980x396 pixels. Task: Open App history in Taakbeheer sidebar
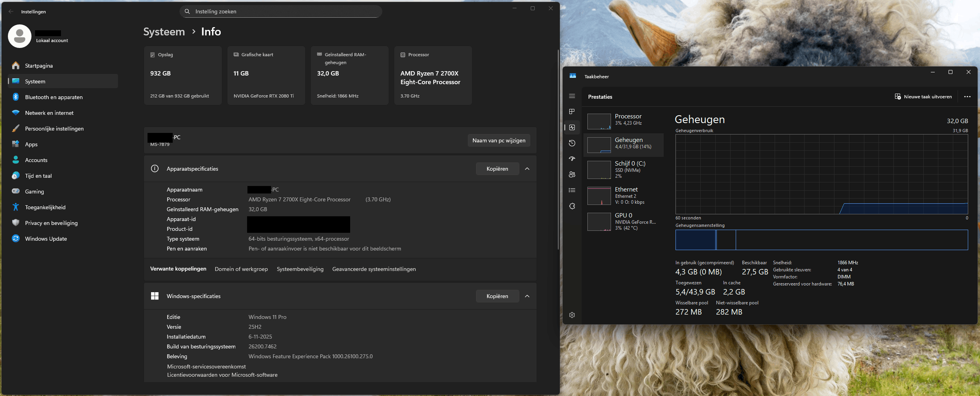pos(572,143)
